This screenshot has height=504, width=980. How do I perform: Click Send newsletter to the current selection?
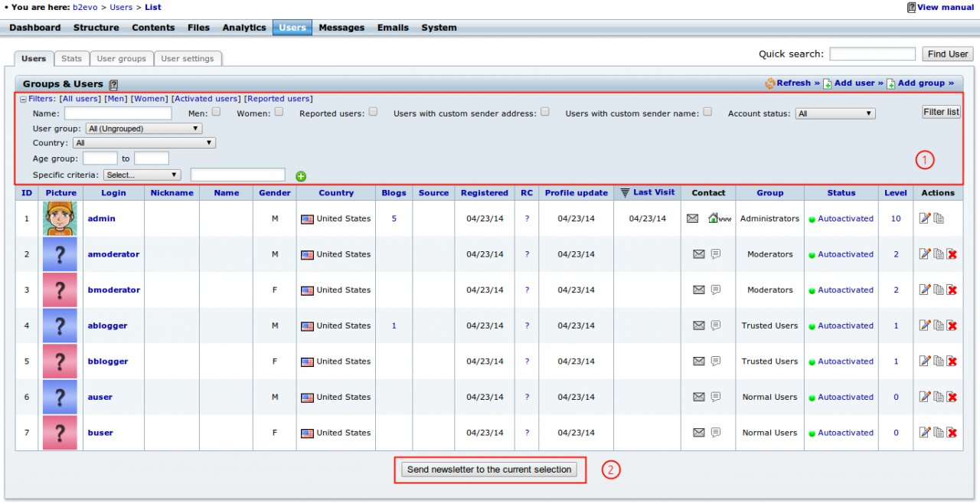click(489, 470)
